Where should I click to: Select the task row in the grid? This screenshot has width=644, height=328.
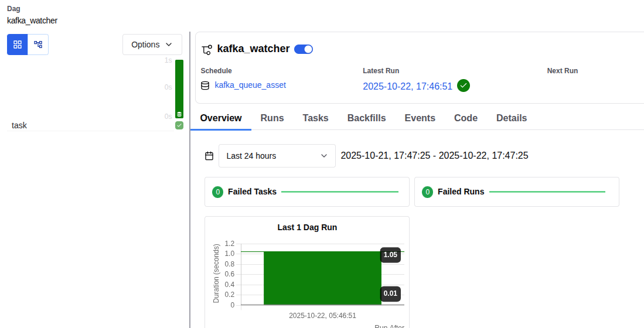[x=19, y=125]
